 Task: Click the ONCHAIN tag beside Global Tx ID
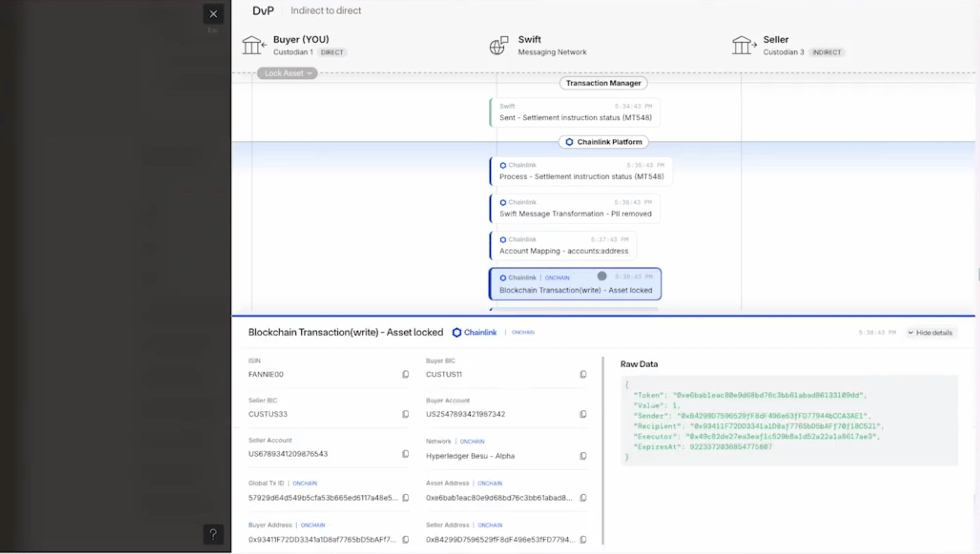pos(305,483)
